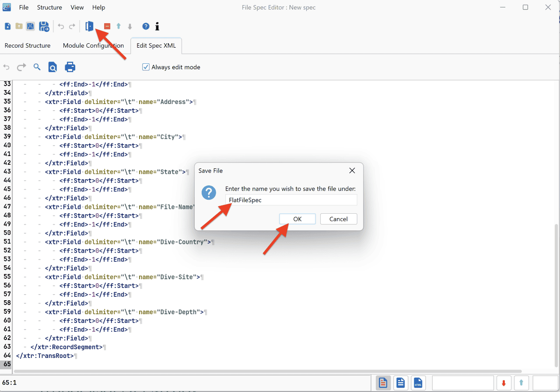Click the wide status bar text field
The image size is (560, 392).
tap(463, 383)
